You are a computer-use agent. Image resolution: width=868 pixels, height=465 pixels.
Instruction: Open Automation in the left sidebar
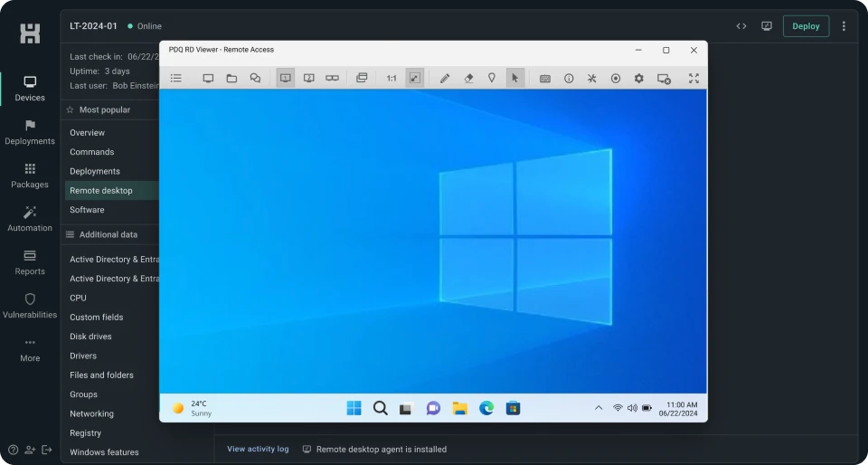(30, 219)
